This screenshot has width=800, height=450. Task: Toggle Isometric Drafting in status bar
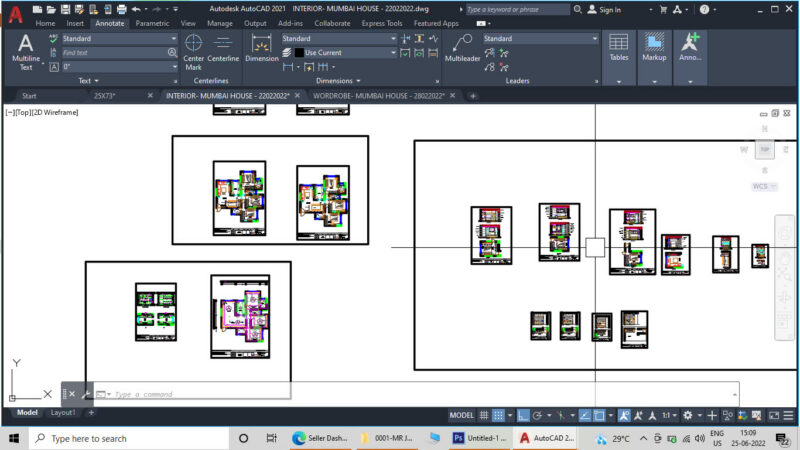click(561, 415)
